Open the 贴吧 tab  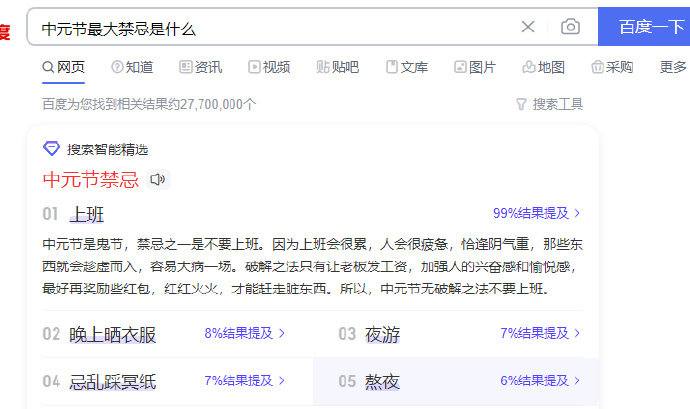coord(338,67)
